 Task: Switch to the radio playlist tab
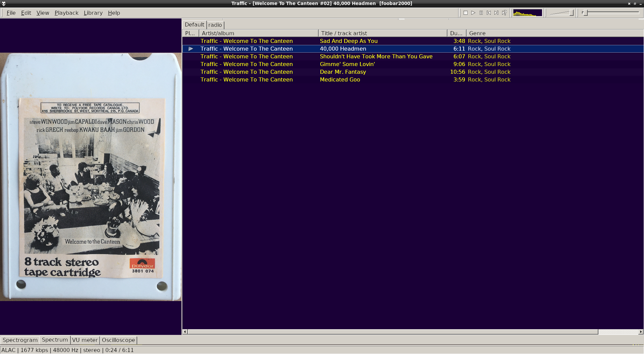pos(215,25)
